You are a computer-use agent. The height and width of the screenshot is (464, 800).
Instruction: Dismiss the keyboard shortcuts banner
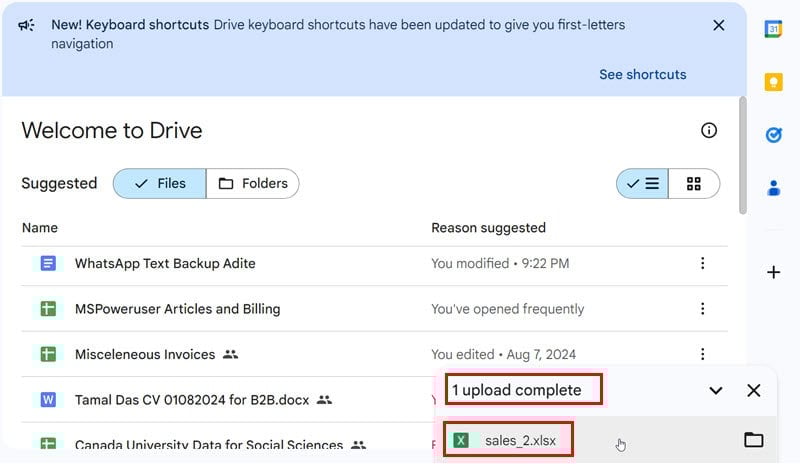pos(718,25)
